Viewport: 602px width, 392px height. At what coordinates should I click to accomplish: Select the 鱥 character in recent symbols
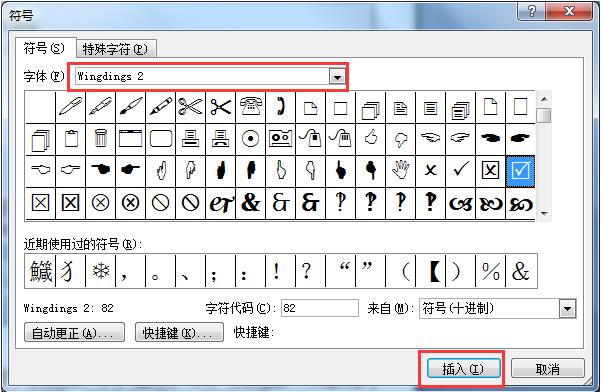click(x=40, y=271)
